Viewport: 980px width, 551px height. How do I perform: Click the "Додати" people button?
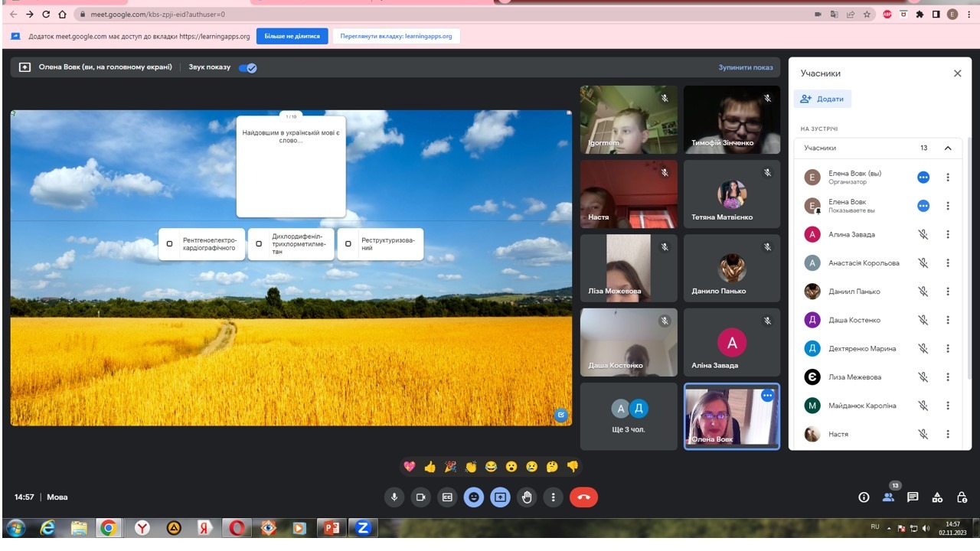coord(823,99)
